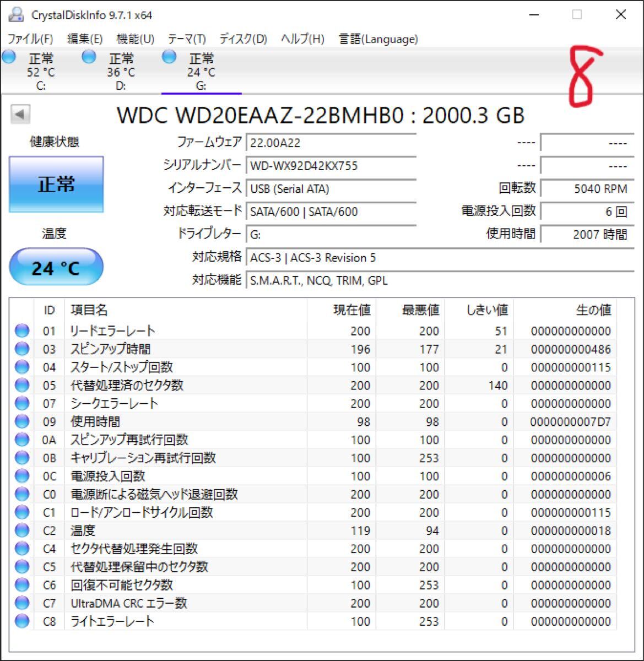Click the power on count value 6 回

(587, 212)
